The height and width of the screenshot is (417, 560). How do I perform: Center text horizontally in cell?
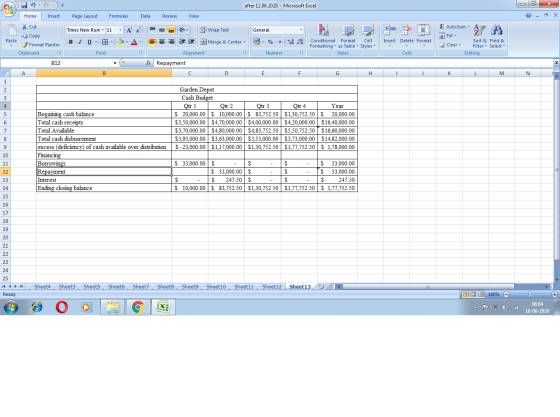coord(162,42)
